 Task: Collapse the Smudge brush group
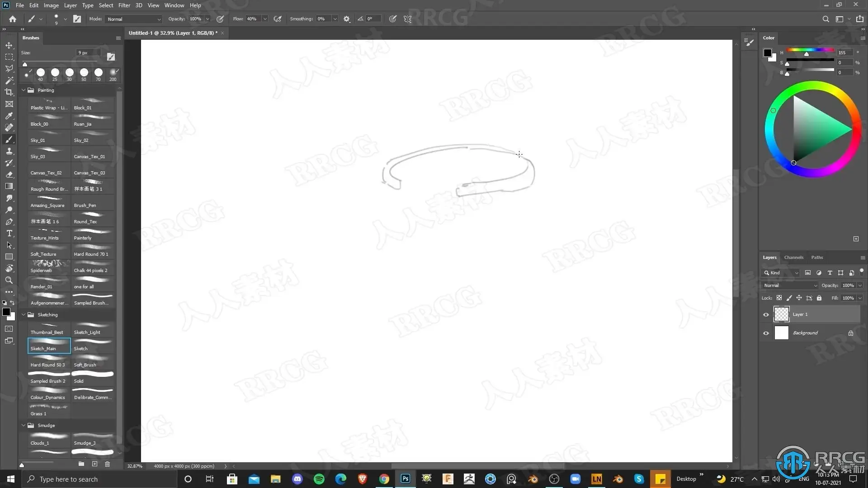pyautogui.click(x=24, y=425)
